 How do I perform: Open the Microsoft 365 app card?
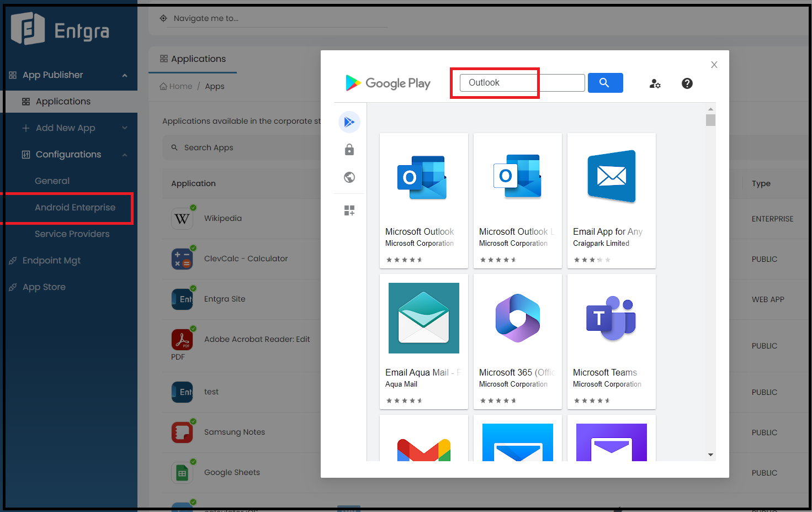(x=518, y=341)
